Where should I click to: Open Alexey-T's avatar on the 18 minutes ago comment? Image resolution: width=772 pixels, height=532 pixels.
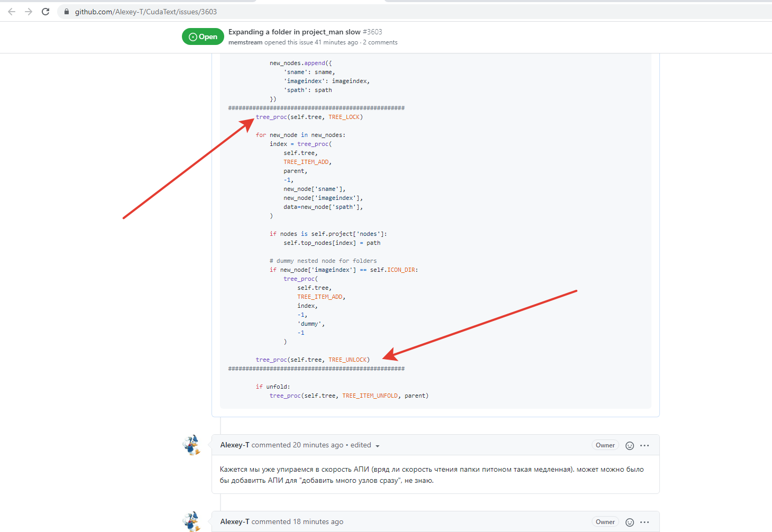pos(192,521)
